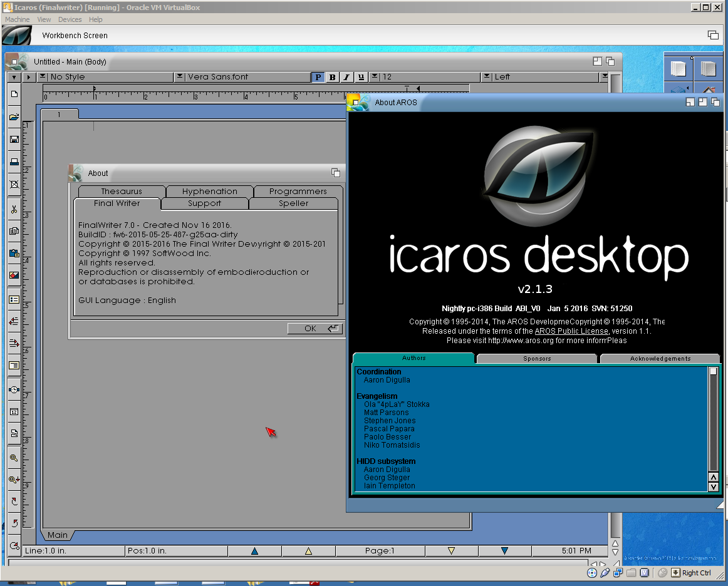This screenshot has width=728, height=586.
Task: Click the magnifier zoom icon
Action: [14, 458]
